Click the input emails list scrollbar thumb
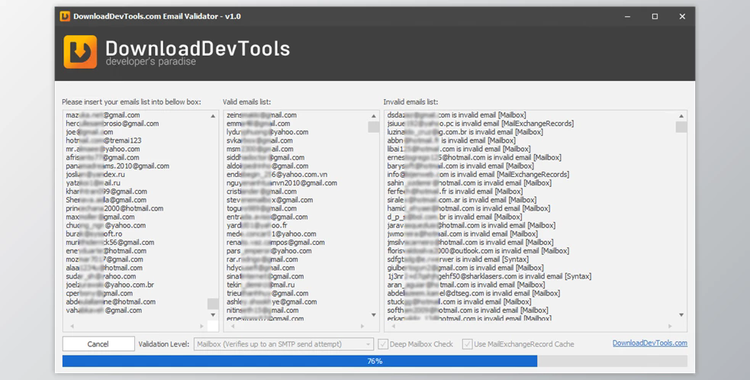Image resolution: width=750 pixels, height=380 pixels. 213,303
